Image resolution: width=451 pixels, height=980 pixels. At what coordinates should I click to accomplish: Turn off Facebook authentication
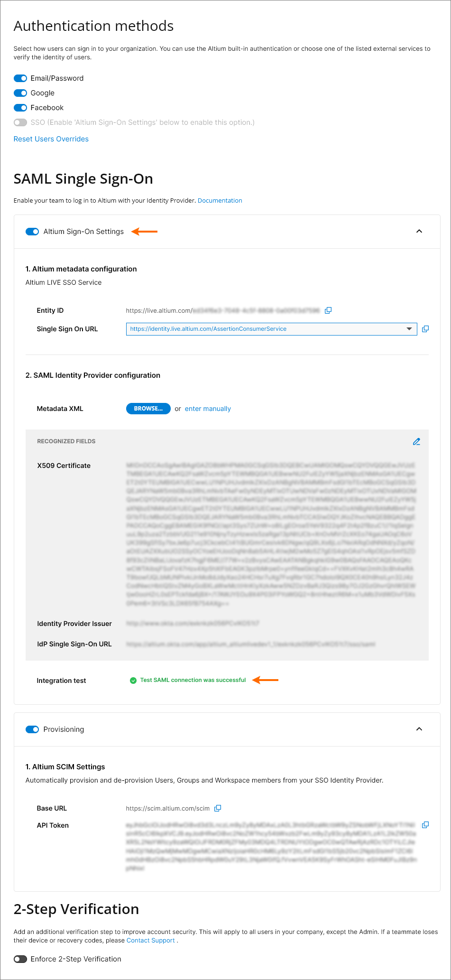[x=20, y=108]
